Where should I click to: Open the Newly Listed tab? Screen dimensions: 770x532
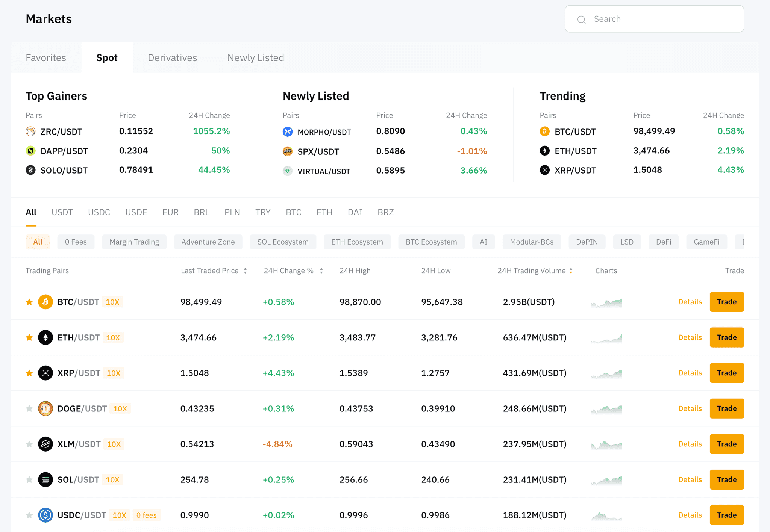coord(255,57)
